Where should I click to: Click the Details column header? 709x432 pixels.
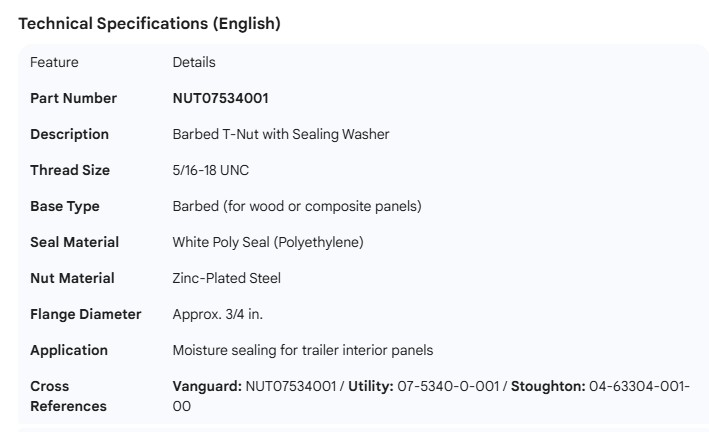[193, 62]
